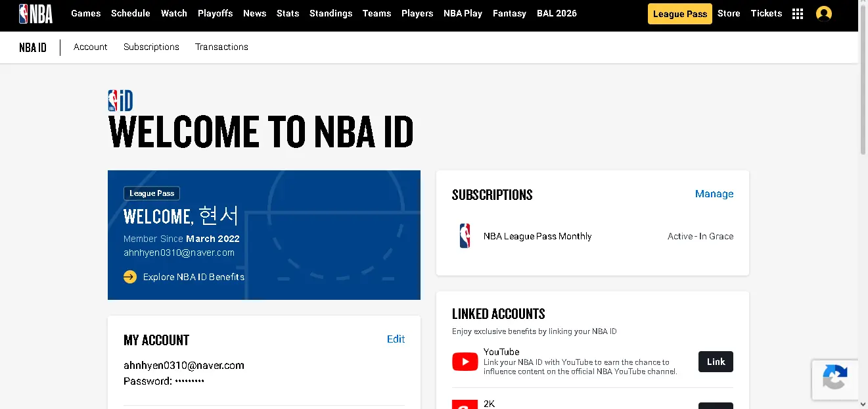Click NBA League Pass Monthly subscription text
The height and width of the screenshot is (409, 868).
tap(537, 236)
